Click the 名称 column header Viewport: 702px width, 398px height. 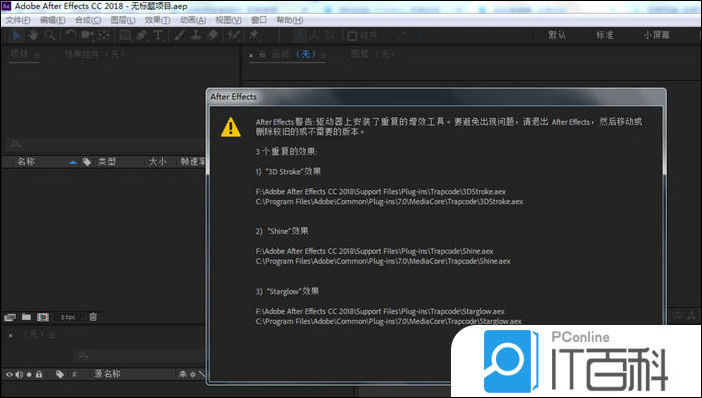click(26, 162)
